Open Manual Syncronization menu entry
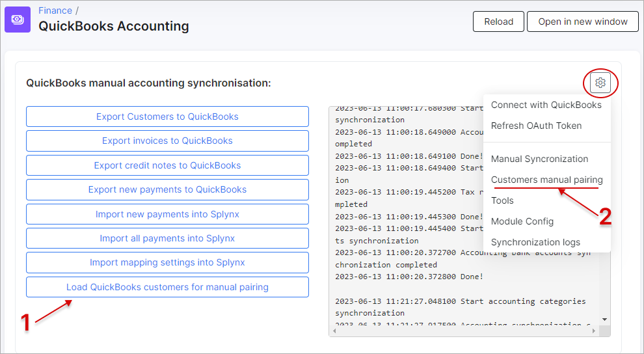The image size is (644, 354). (539, 159)
